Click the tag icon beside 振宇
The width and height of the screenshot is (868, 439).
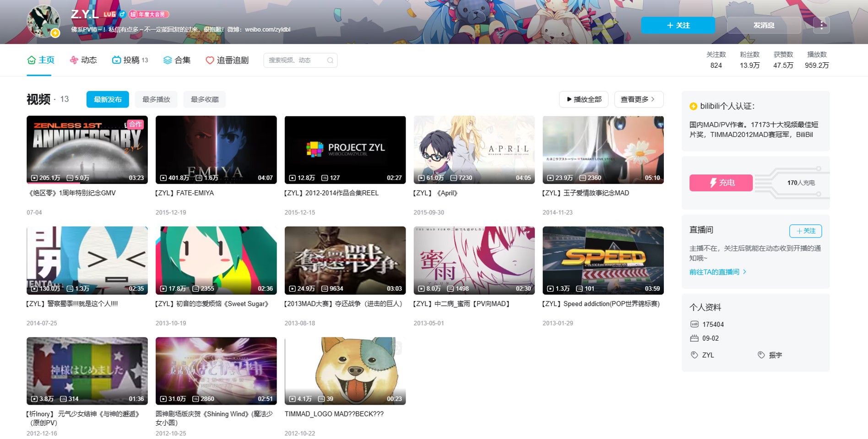point(761,355)
